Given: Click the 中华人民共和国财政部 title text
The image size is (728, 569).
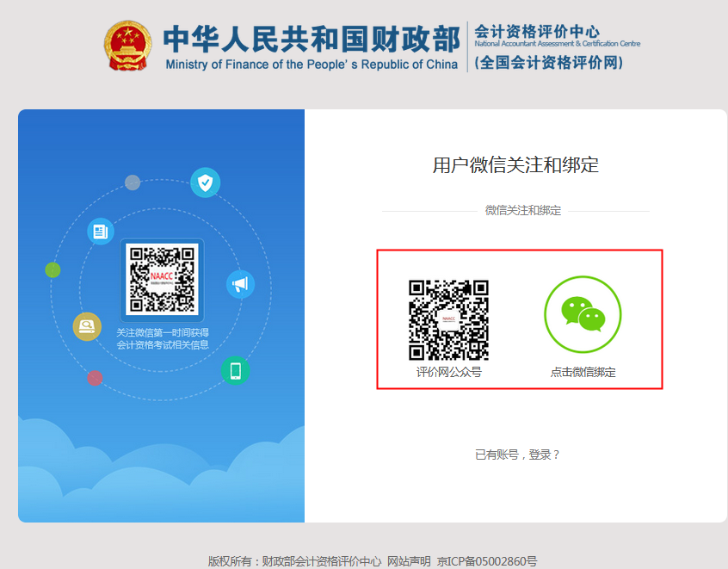Looking at the screenshot, I should (312, 40).
